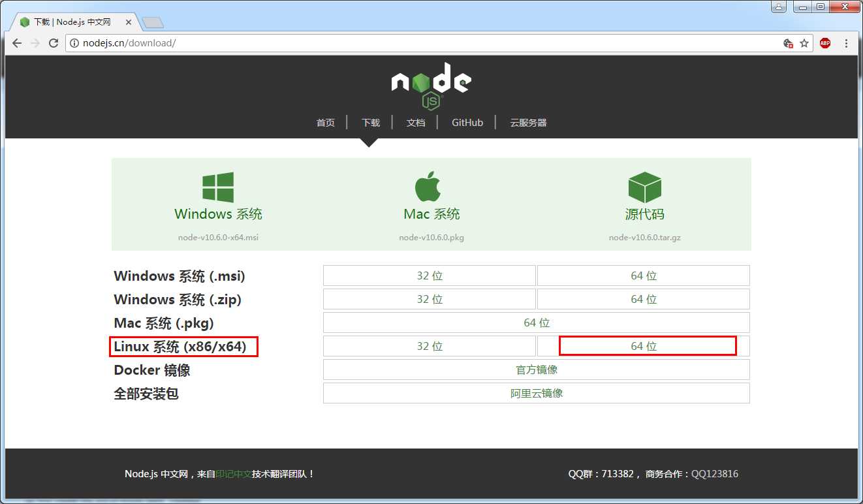Click the QQ群：713382 footer text

[x=601, y=474]
